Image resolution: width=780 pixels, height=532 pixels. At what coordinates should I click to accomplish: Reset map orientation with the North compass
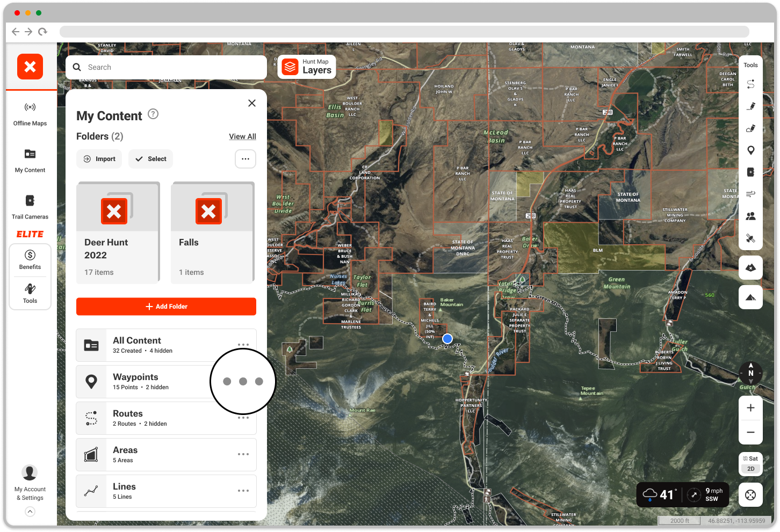[x=750, y=373]
